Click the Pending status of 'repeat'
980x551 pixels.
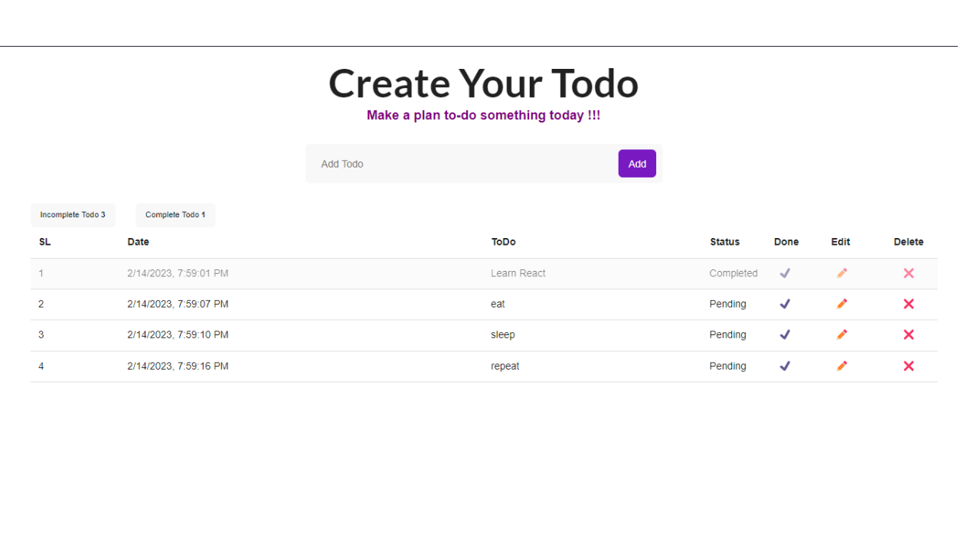tap(728, 366)
